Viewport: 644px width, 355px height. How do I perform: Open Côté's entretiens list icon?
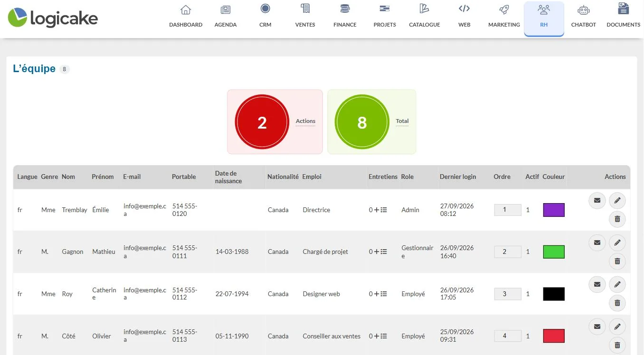[x=384, y=336]
